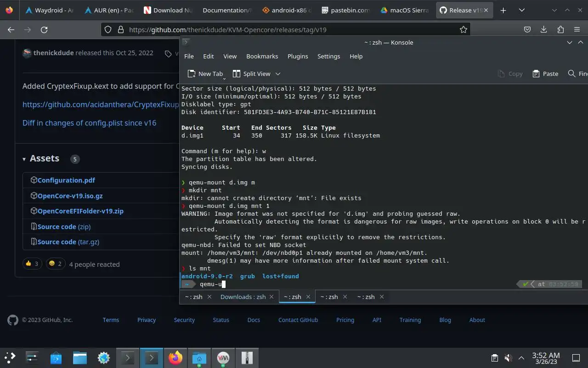Viewport: 588px width, 368px height.
Task: Click the muted volume tray icon
Action: [x=508, y=358]
